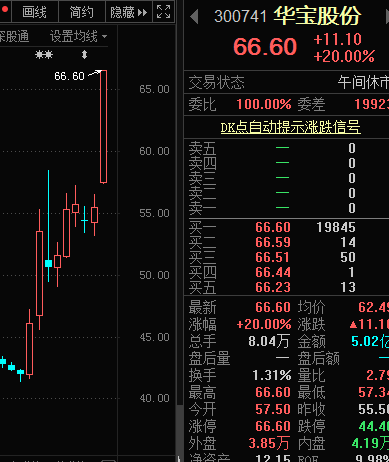The width and height of the screenshot is (389, 462).
Task: Click the fullscreen expand icon
Action: tap(163, 12)
